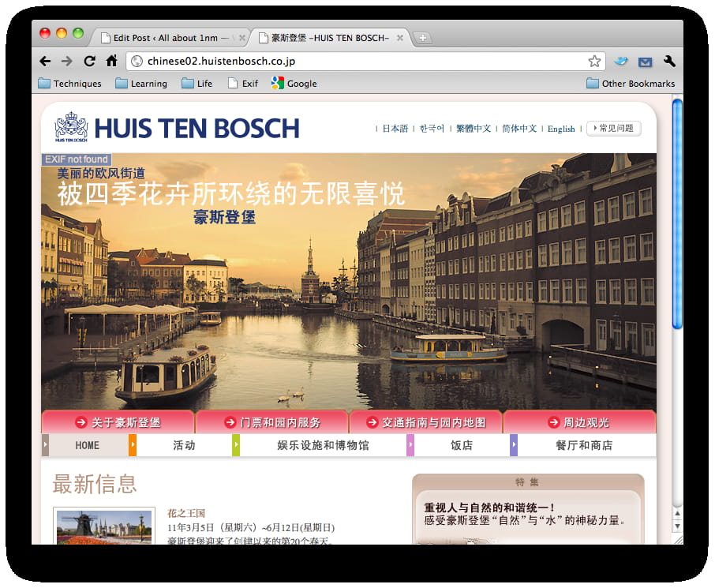The image size is (715, 588).
Task: Reload the Huis Ten Bosch page
Action: 89,61
